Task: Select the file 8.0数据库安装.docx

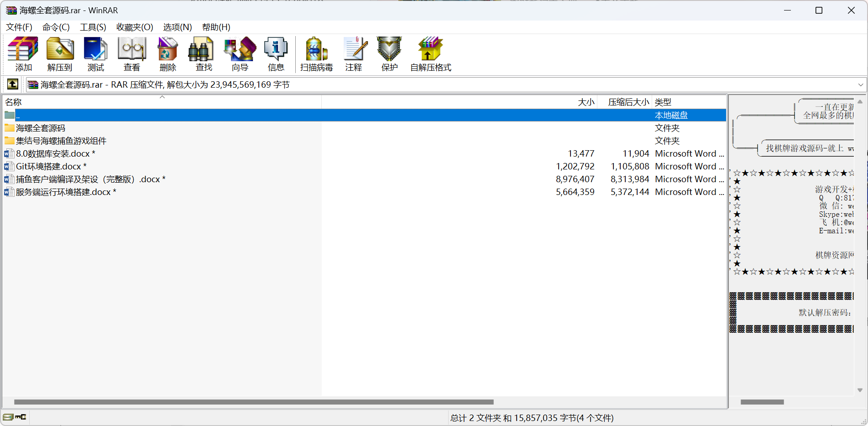Action: tap(364, 153)
